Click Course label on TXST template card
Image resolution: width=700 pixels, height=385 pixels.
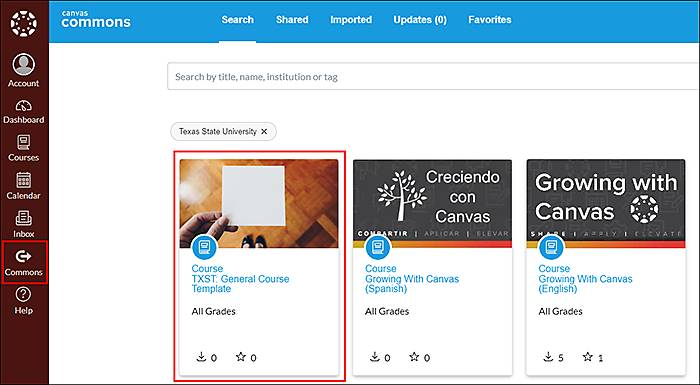coord(207,268)
